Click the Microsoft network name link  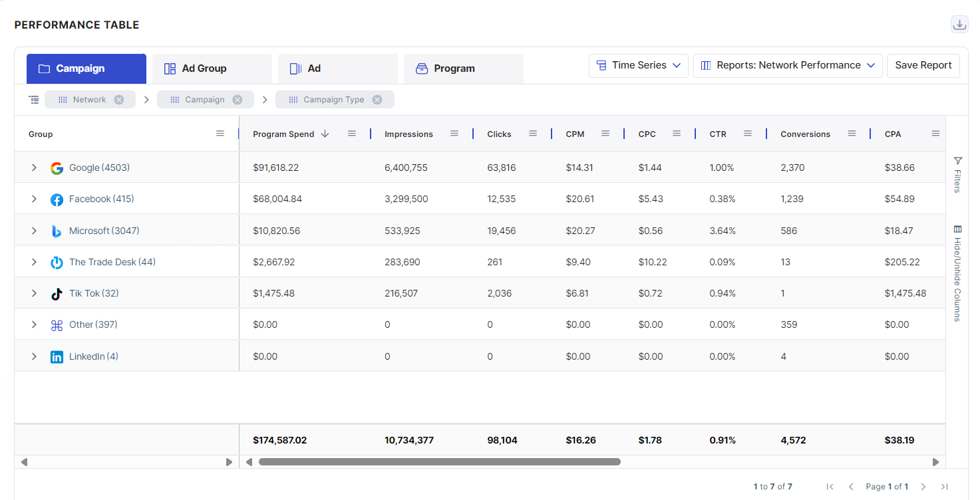pos(104,231)
